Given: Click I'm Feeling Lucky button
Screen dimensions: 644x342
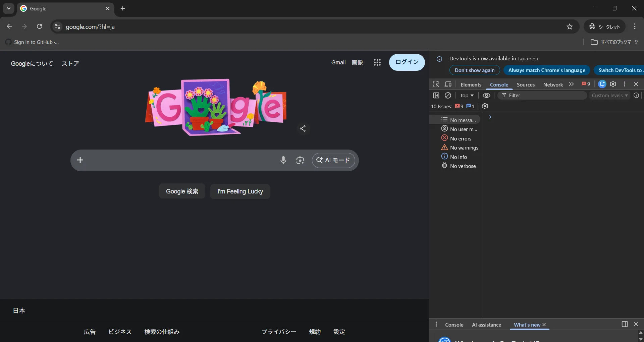Looking at the screenshot, I should coord(240,191).
